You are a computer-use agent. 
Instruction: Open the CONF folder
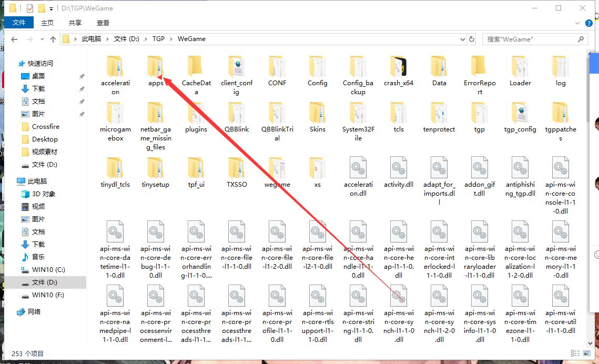click(x=277, y=72)
